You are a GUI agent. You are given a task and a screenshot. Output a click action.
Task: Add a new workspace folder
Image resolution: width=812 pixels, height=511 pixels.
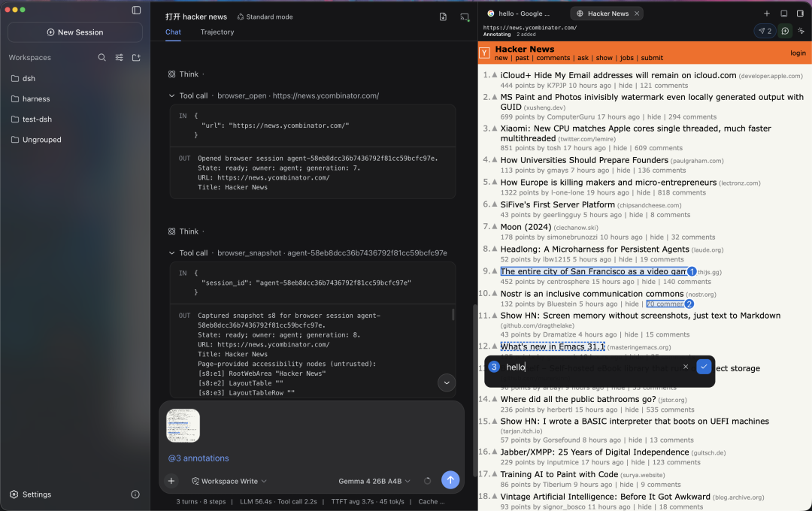click(136, 57)
